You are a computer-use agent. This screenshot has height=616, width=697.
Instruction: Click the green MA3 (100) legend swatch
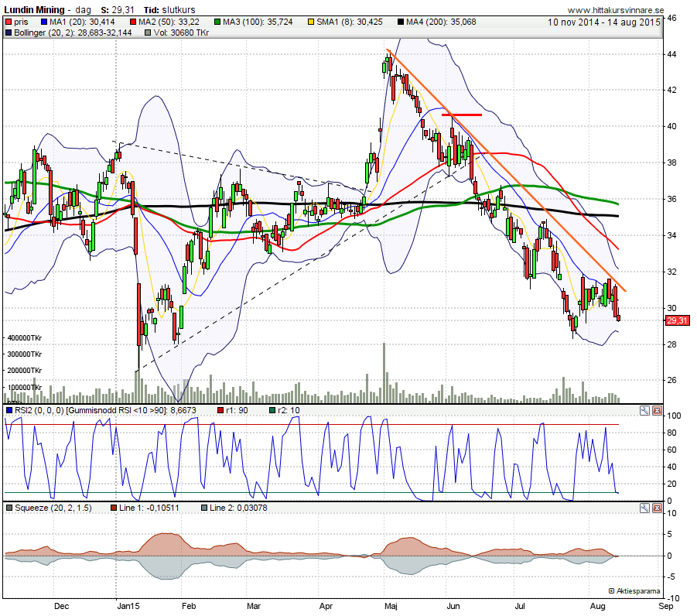pos(217,22)
